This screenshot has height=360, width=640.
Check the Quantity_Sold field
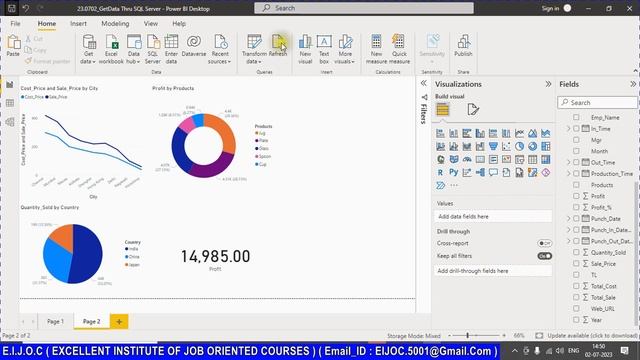coord(576,253)
